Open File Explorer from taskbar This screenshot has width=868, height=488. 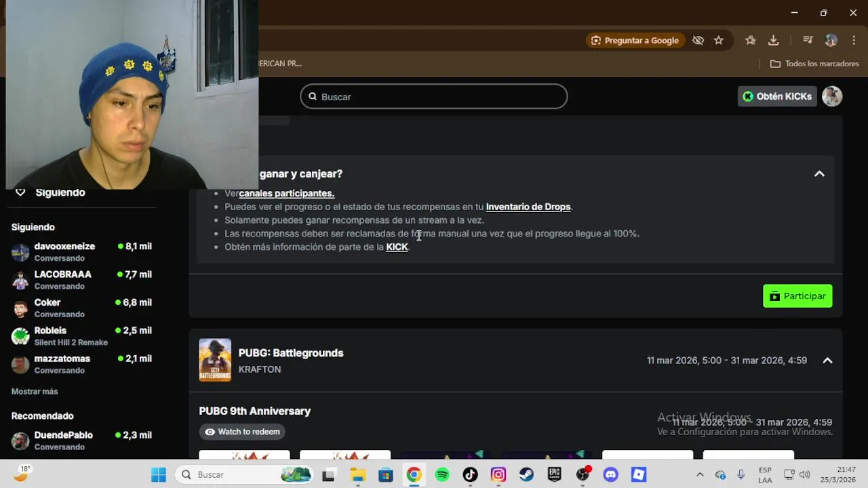point(357,474)
